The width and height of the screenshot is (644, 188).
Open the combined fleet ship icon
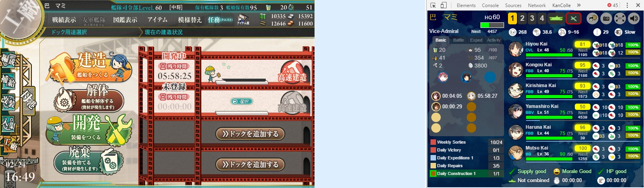tap(556, 18)
